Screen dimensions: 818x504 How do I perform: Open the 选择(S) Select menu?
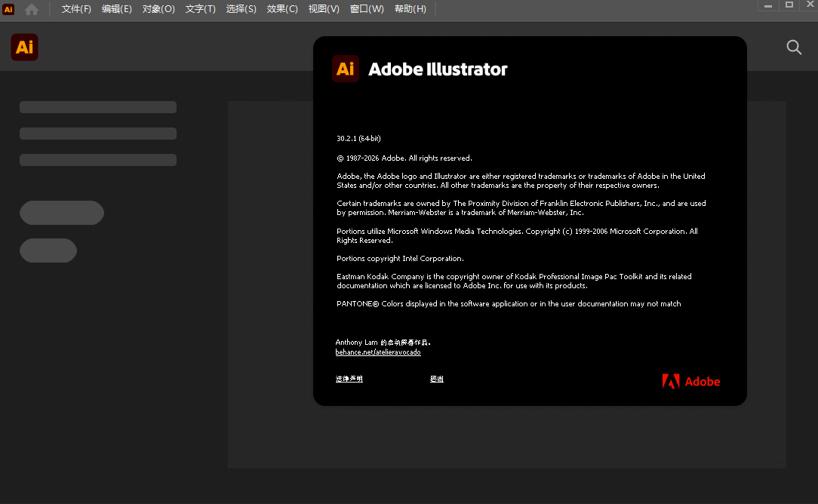tap(241, 10)
